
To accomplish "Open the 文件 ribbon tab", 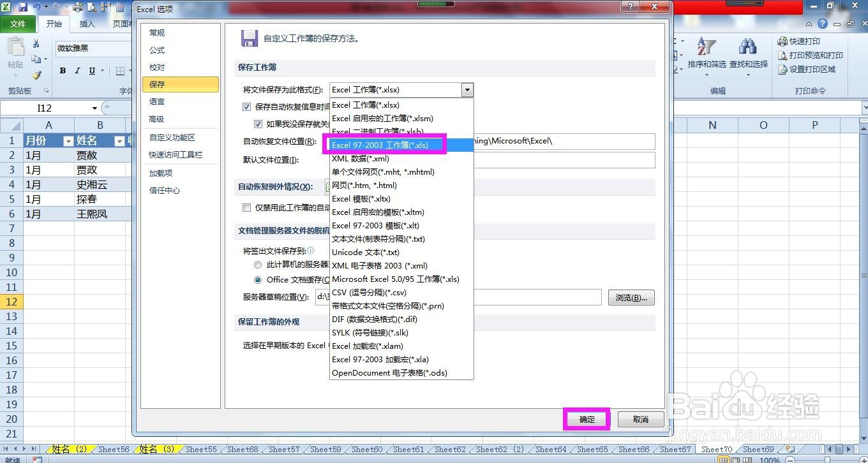I will [18, 24].
